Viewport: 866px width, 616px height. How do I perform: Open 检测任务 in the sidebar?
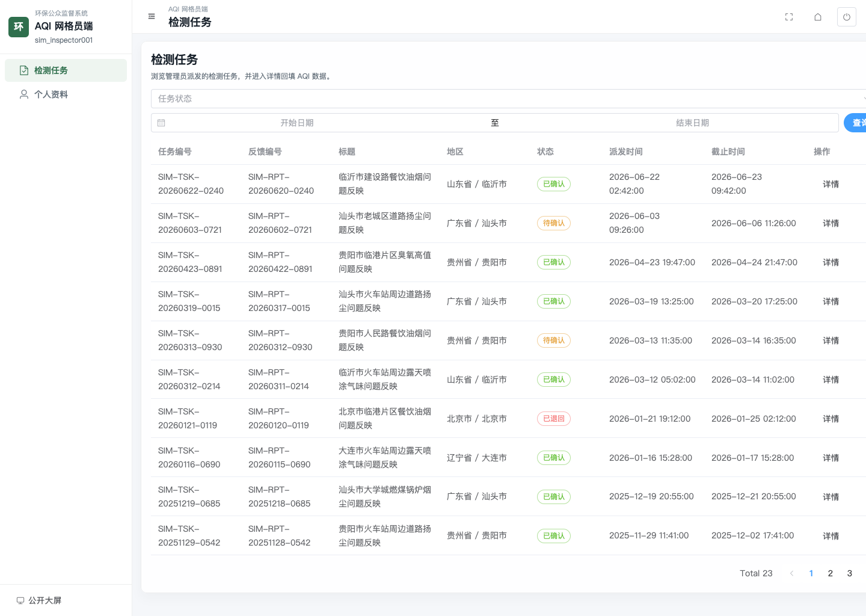[x=66, y=70]
